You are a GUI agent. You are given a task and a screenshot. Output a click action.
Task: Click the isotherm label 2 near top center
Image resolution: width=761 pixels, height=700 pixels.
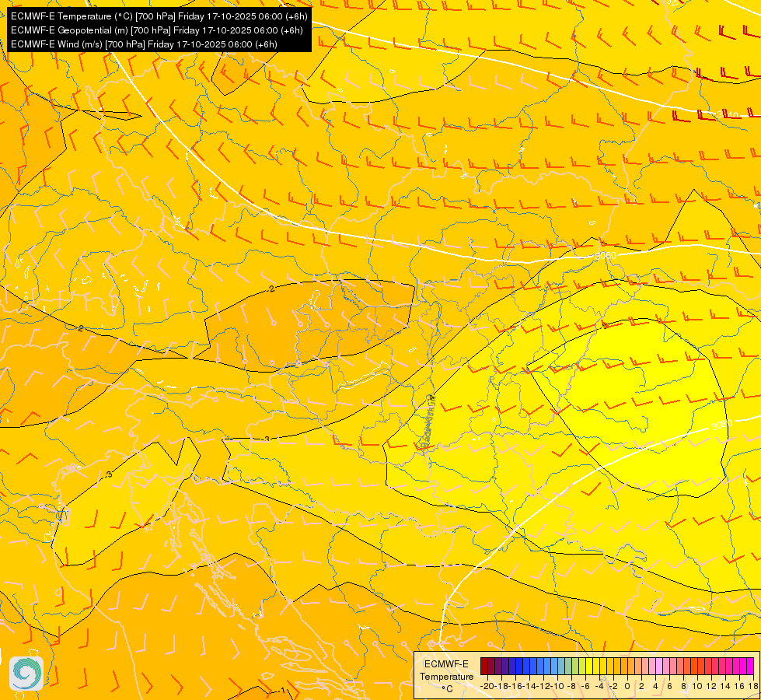(272, 289)
